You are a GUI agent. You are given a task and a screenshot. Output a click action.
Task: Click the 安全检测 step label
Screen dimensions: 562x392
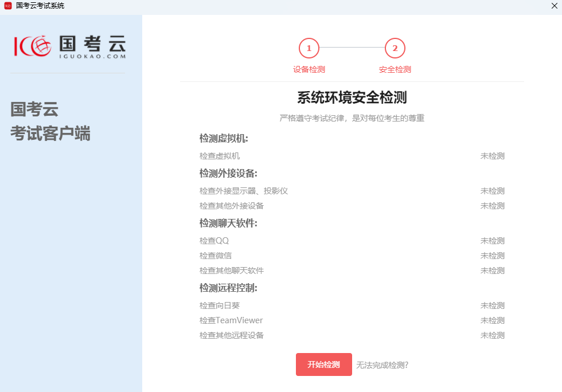tap(395, 69)
